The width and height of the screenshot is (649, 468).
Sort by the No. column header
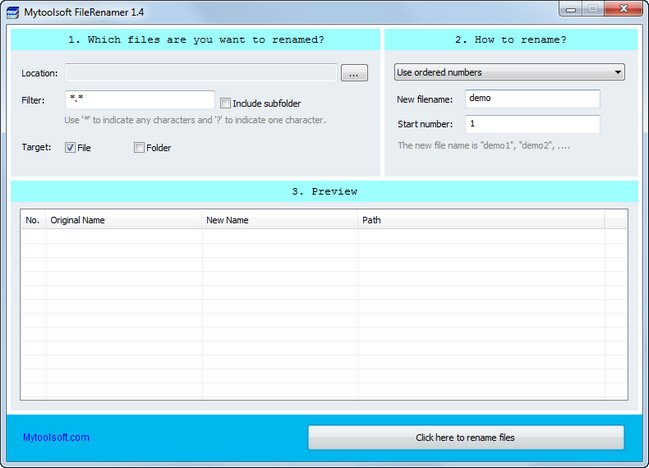point(33,220)
